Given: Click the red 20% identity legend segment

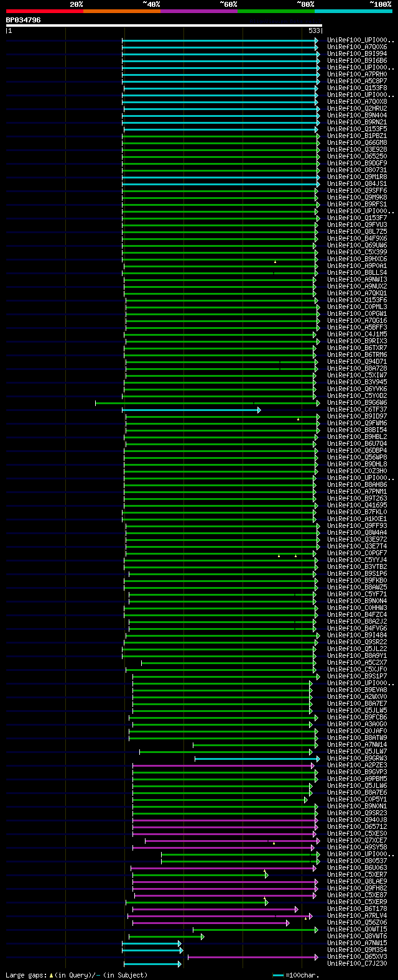Looking at the screenshot, I should tap(44, 11).
